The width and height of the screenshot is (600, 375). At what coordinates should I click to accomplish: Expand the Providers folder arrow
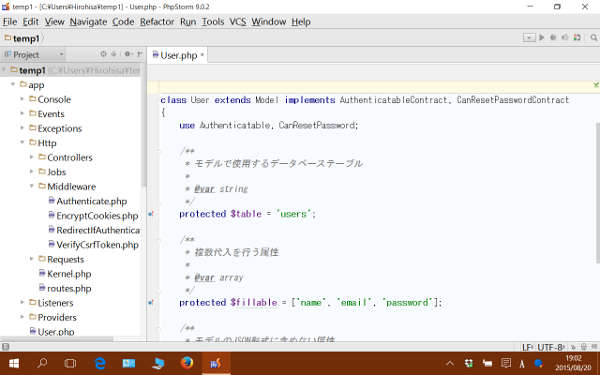coord(22,317)
